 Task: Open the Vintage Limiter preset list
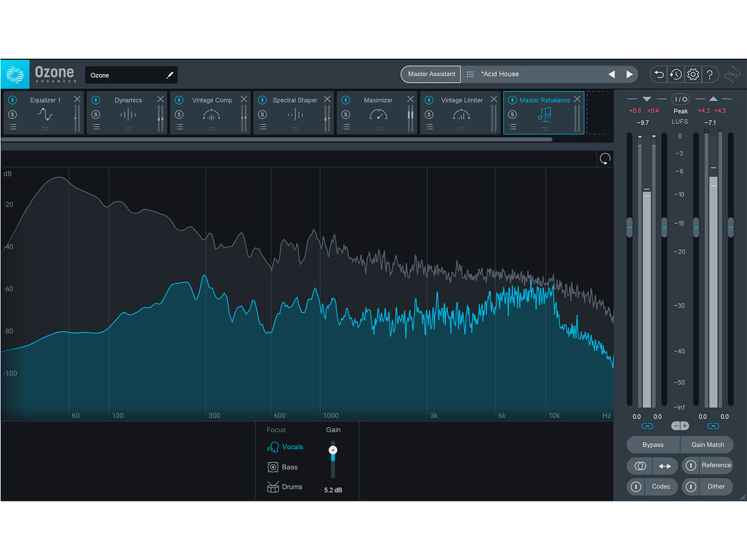pyautogui.click(x=429, y=127)
